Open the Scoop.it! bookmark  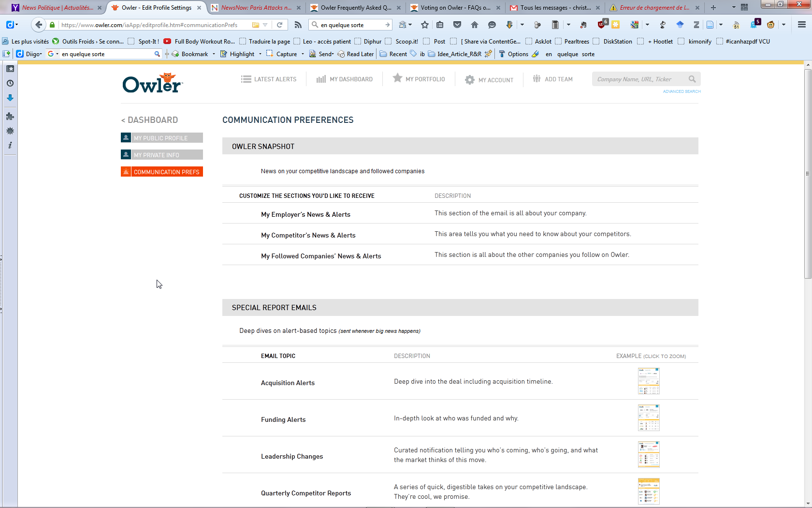point(402,41)
